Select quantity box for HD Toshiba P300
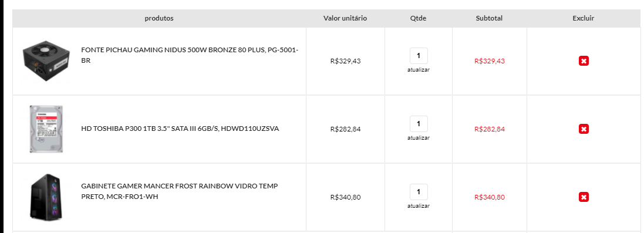The height and width of the screenshot is (233, 644). tap(419, 124)
